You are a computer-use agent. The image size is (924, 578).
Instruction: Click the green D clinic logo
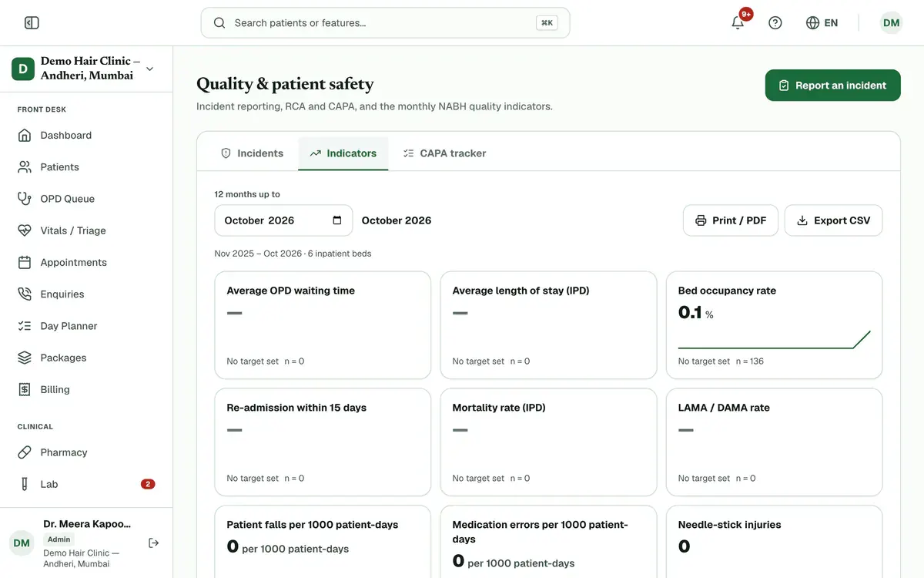23,69
